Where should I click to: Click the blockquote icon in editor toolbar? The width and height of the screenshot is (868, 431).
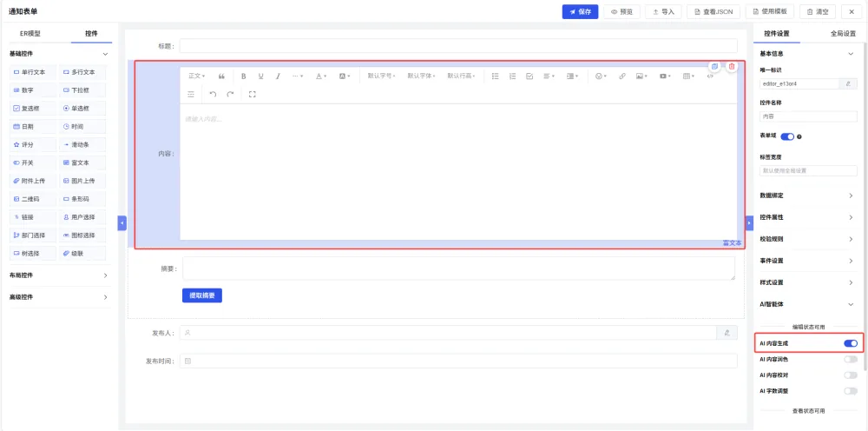click(x=221, y=76)
